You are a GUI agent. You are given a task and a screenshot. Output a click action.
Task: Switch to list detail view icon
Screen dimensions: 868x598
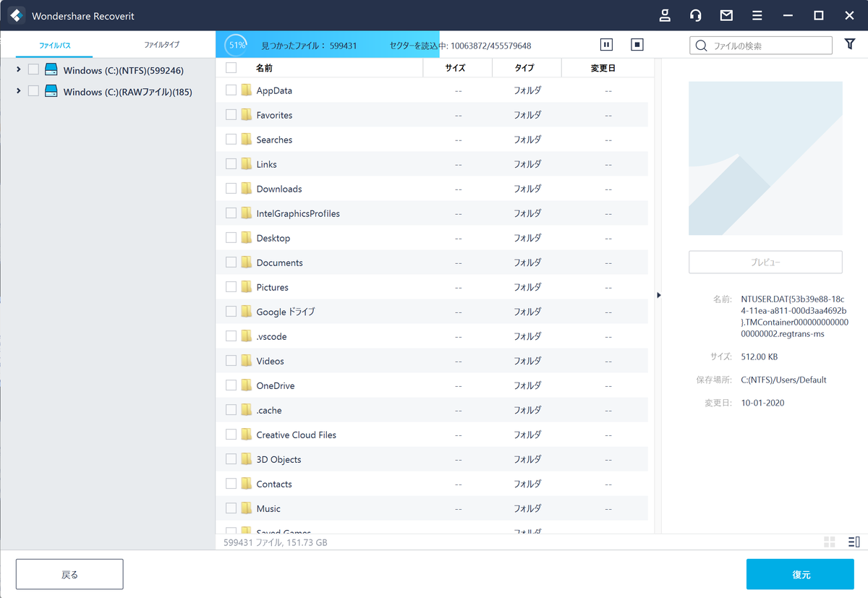854,542
